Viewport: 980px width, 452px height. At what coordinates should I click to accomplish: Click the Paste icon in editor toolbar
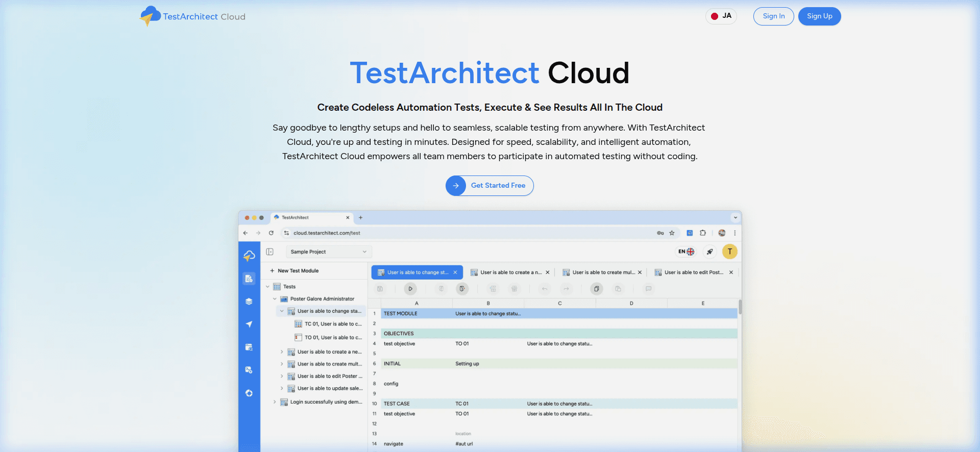[618, 289]
